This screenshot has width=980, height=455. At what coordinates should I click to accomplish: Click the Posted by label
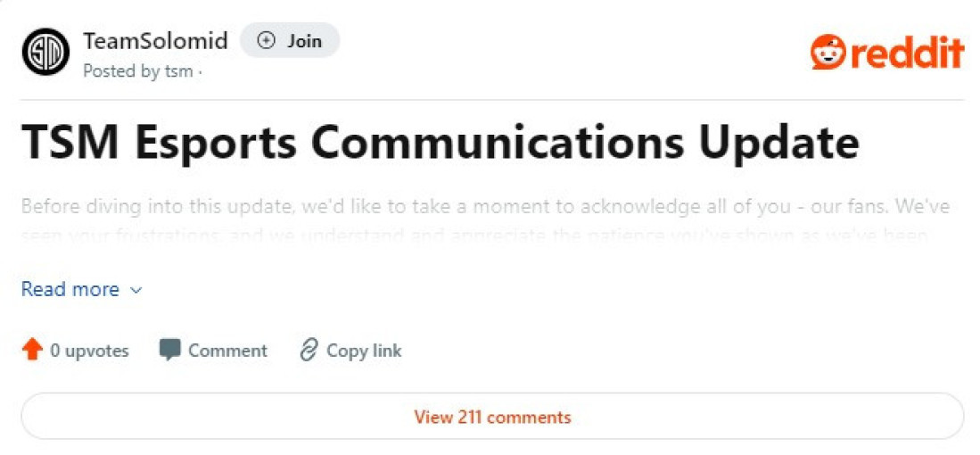tap(121, 71)
